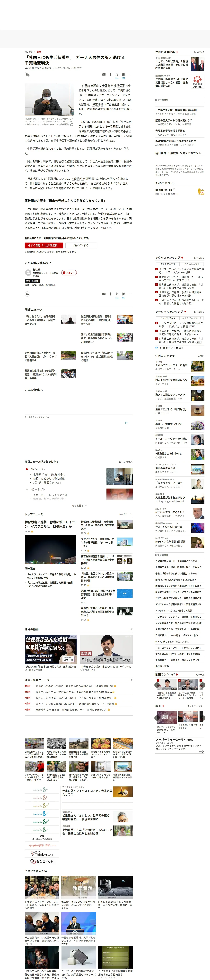Open the more options ellipsis at top
The width and height of the screenshot is (210, 980).
pyautogui.click(x=130, y=75)
